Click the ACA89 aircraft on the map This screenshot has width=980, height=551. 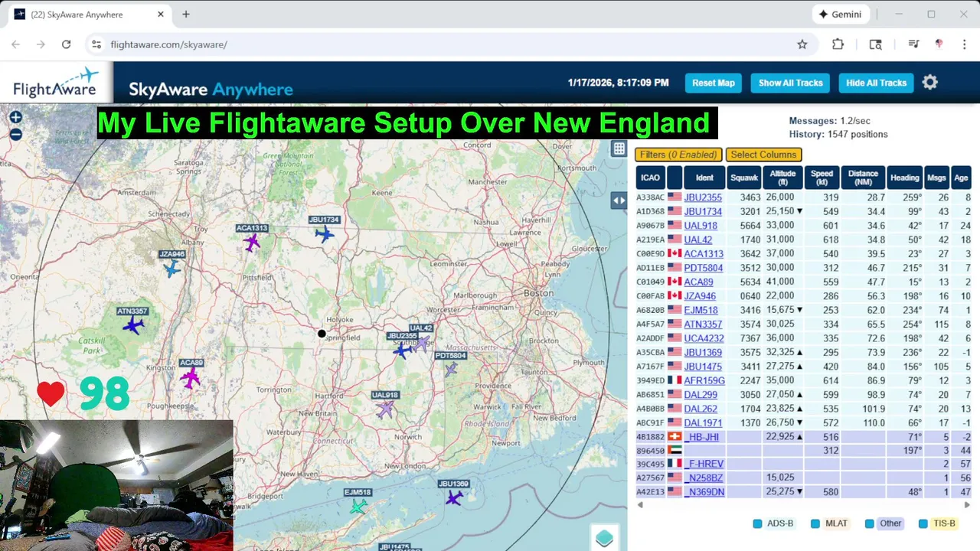[x=190, y=377]
